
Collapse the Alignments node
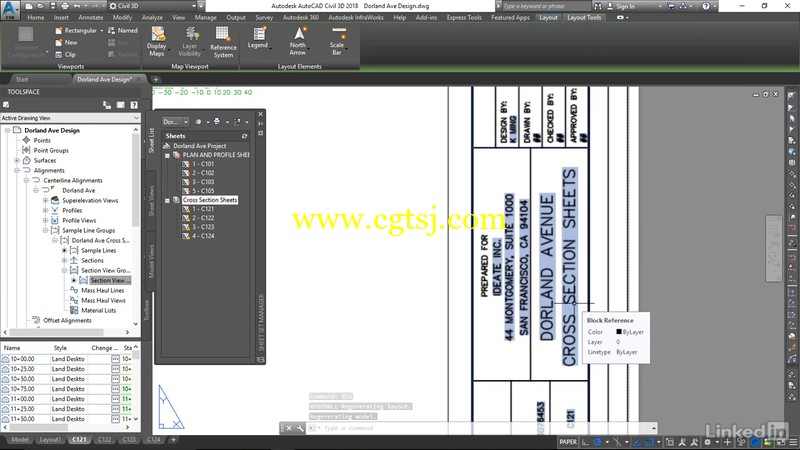point(17,170)
